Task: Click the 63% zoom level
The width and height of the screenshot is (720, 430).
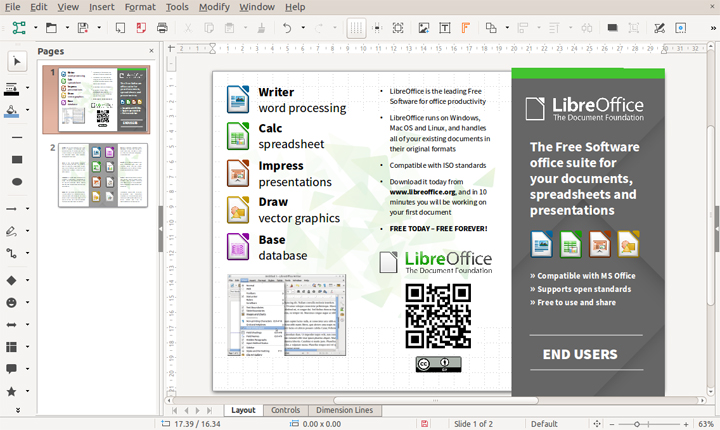Action: pyautogui.click(x=706, y=424)
